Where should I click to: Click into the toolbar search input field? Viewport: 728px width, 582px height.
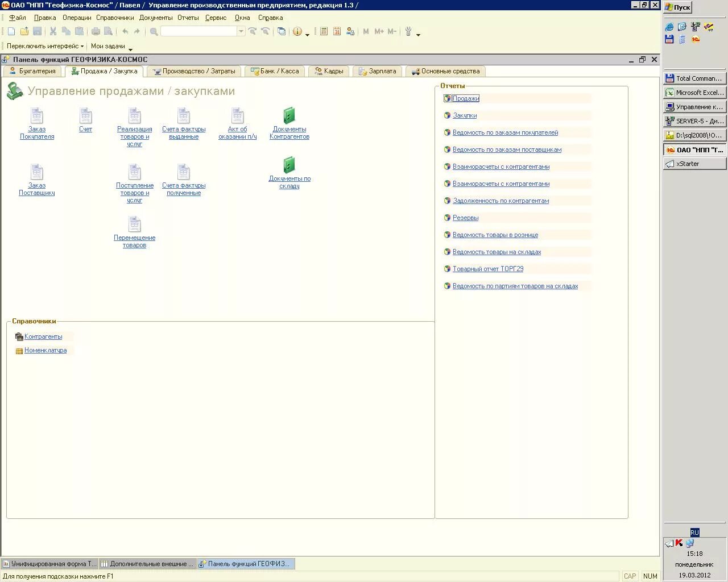(x=198, y=31)
